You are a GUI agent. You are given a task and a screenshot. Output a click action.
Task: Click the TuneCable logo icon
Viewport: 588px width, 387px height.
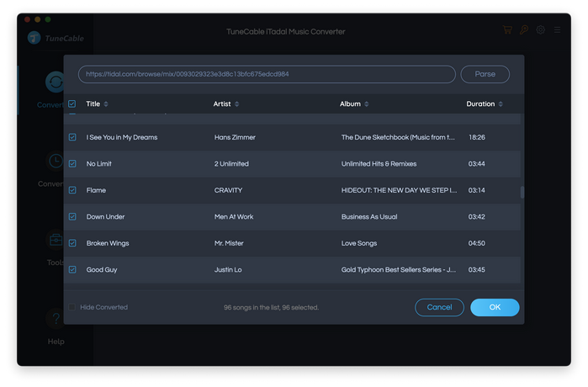pyautogui.click(x=34, y=38)
